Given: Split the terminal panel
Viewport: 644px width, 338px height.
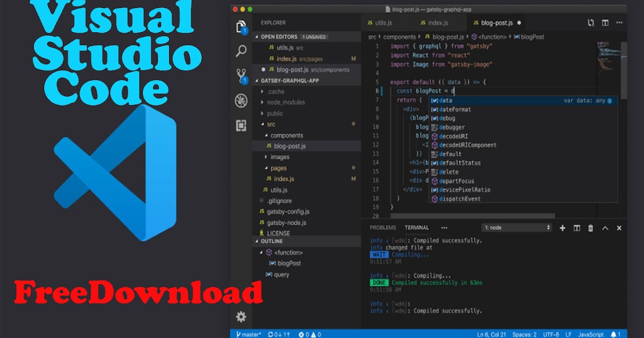Looking at the screenshot, I should (x=577, y=227).
